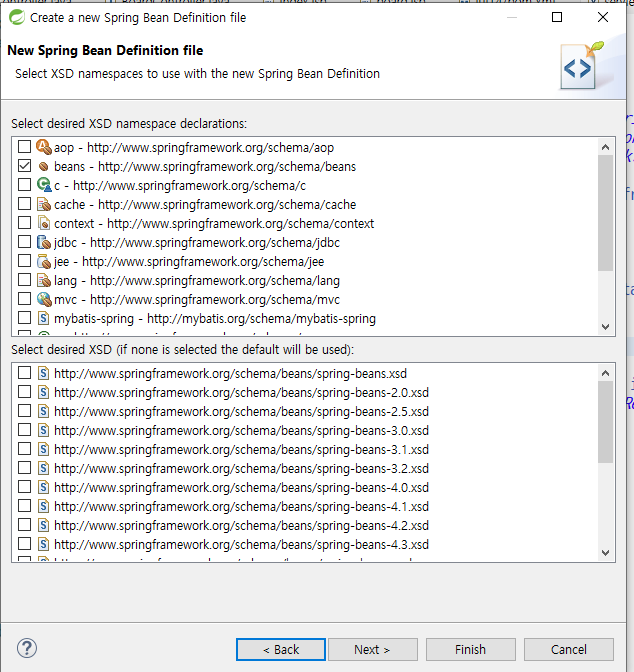Click XSD list scroll up arrow
634x672 pixels.
click(605, 373)
